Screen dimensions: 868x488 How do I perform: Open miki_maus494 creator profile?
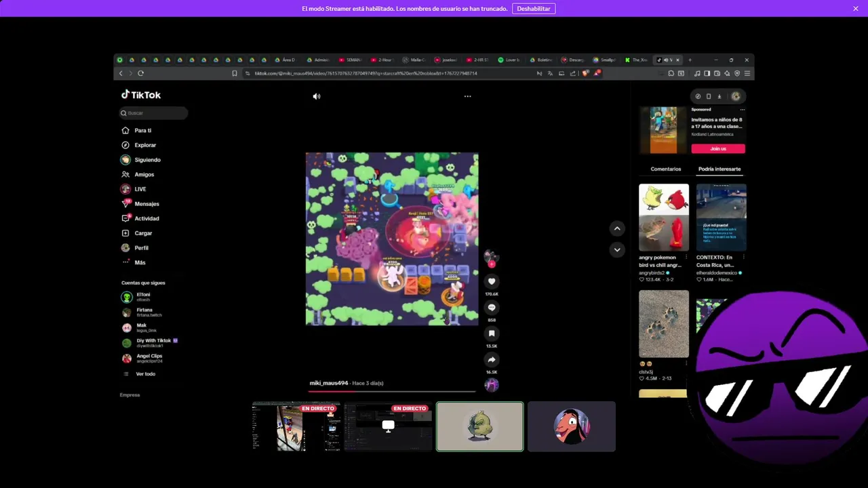329,383
